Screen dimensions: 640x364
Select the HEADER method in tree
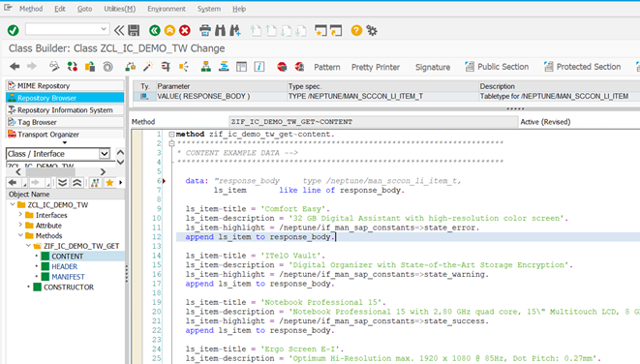64,266
